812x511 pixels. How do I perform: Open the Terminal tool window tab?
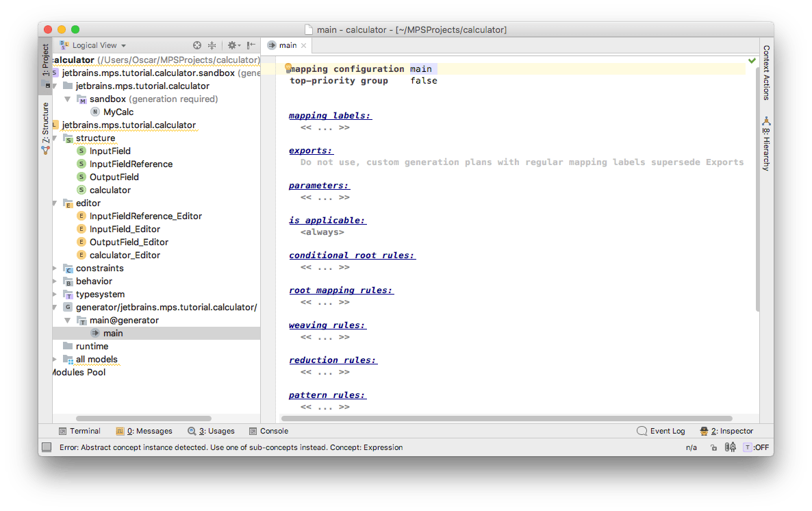79,431
